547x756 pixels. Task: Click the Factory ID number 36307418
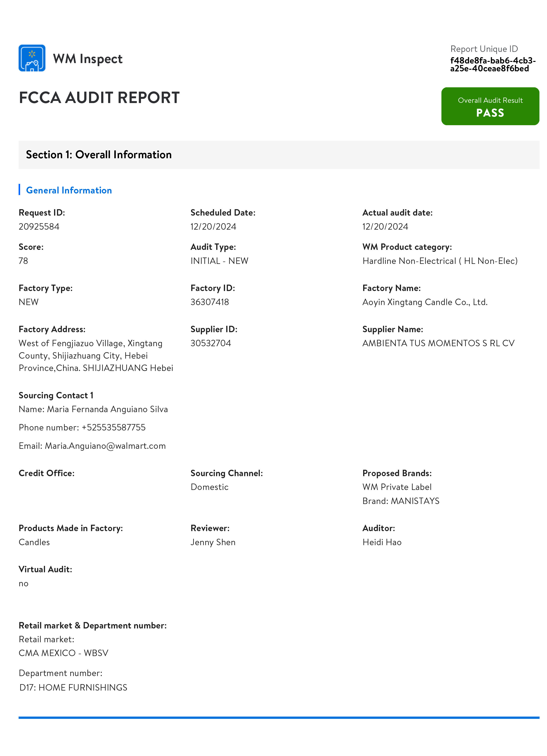[210, 302]
